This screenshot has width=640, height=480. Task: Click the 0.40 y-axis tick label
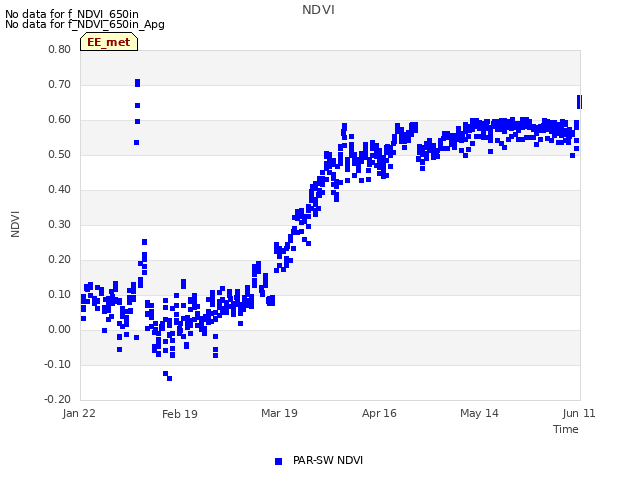click(60, 189)
